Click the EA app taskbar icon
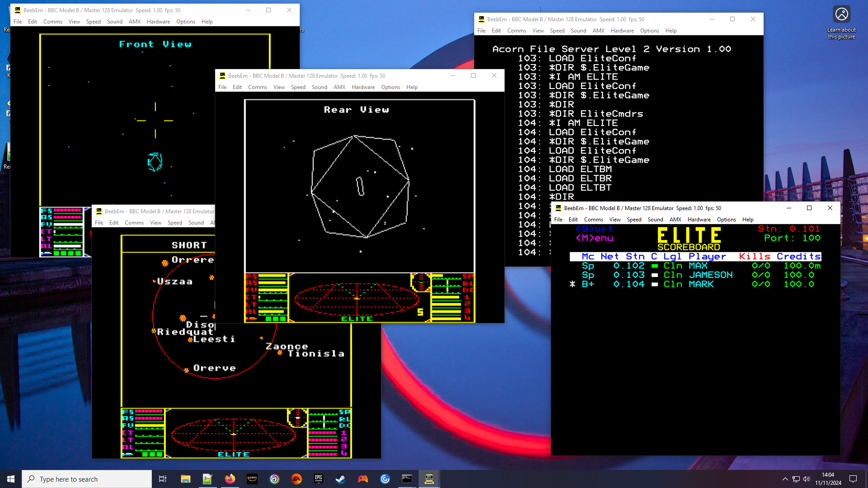 pos(297,479)
